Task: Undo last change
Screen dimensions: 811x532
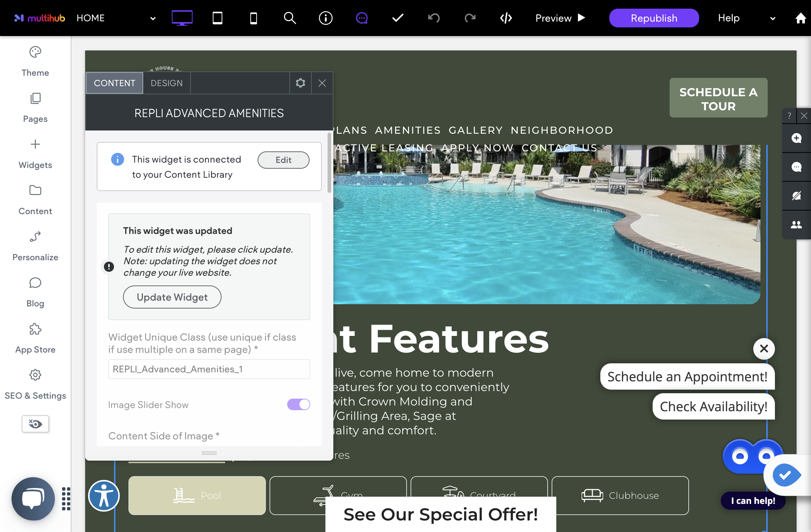Action: click(x=434, y=18)
